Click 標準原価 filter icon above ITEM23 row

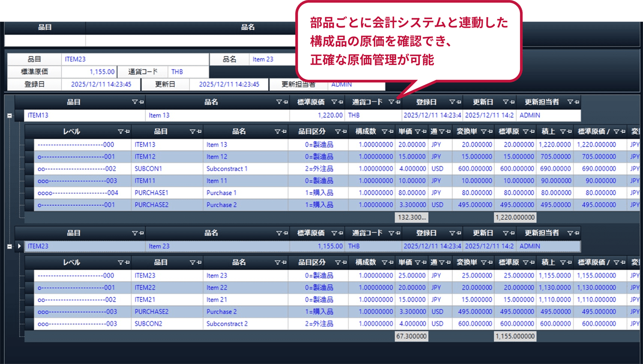(x=334, y=233)
